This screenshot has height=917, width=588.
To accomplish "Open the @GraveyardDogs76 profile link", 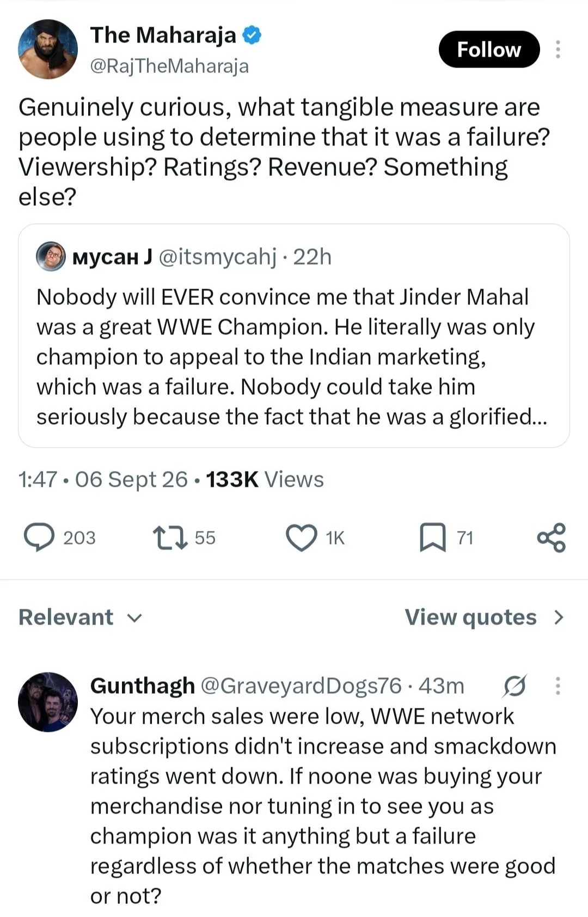I will pos(301,686).
